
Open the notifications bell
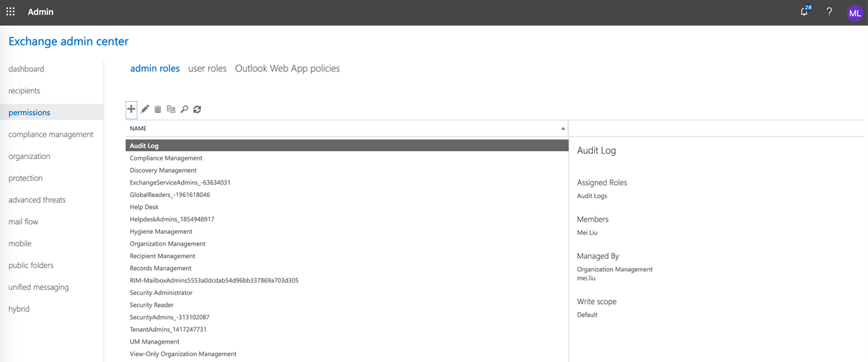coord(804,12)
